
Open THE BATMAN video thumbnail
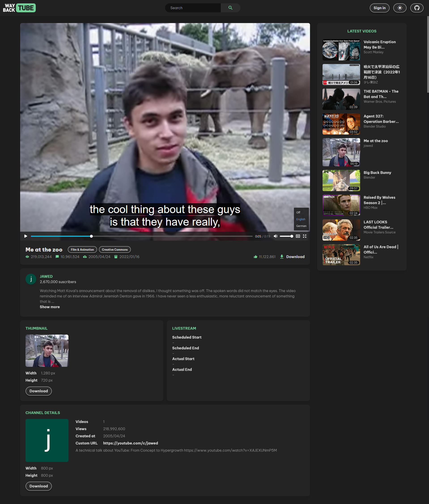341,99
